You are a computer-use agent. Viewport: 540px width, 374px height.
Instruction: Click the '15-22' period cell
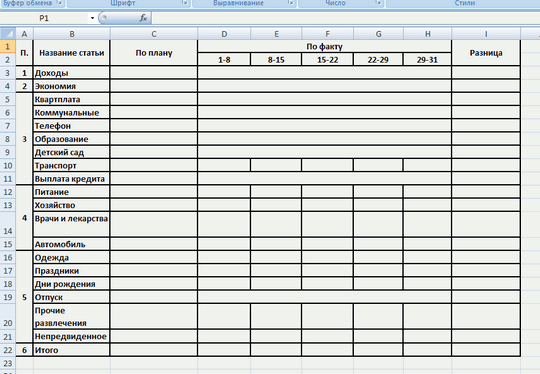[328, 60]
